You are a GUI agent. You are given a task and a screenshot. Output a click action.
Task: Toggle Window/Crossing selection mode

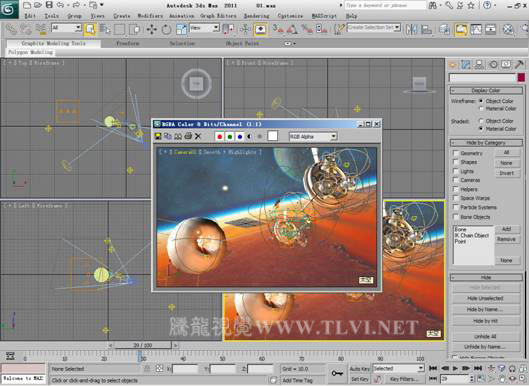[x=135, y=30]
